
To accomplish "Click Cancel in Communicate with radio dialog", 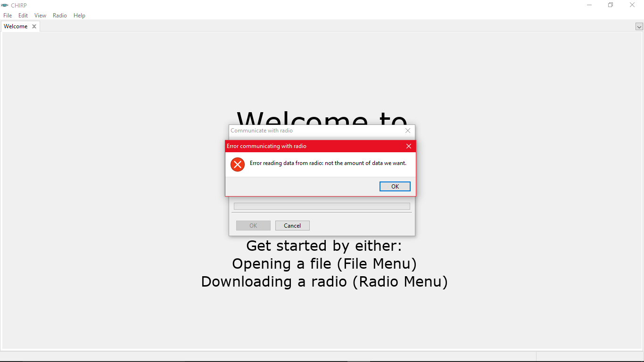I will click(x=292, y=226).
